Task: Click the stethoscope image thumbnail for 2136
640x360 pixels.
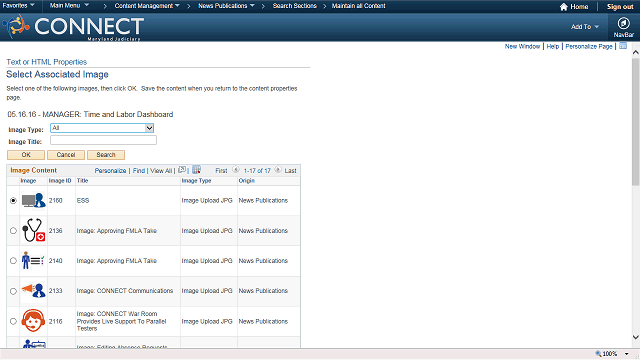Action: click(x=33, y=230)
